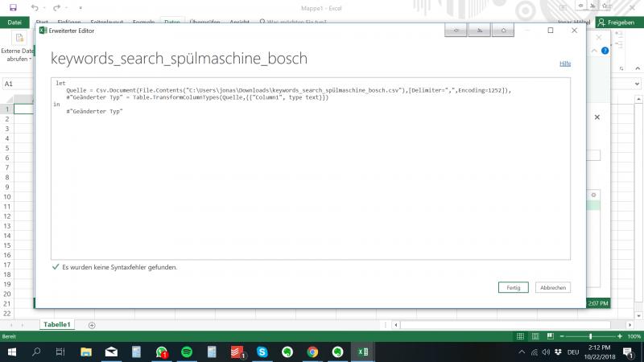Screen dimensions: 644x362
Task: Click the right arrow of the horizontal scrollbar
Action: pos(630,325)
